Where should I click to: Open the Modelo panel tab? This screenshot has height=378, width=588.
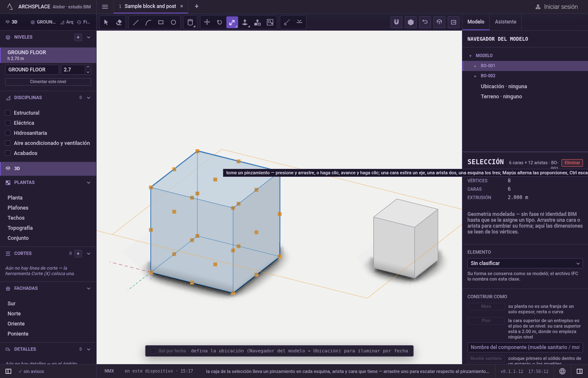tap(476, 22)
